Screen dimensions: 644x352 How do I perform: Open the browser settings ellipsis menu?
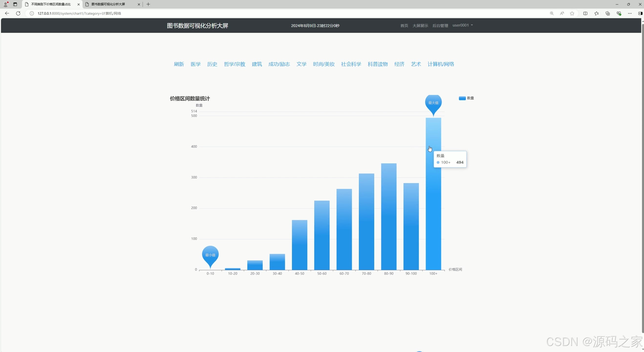[x=630, y=13]
